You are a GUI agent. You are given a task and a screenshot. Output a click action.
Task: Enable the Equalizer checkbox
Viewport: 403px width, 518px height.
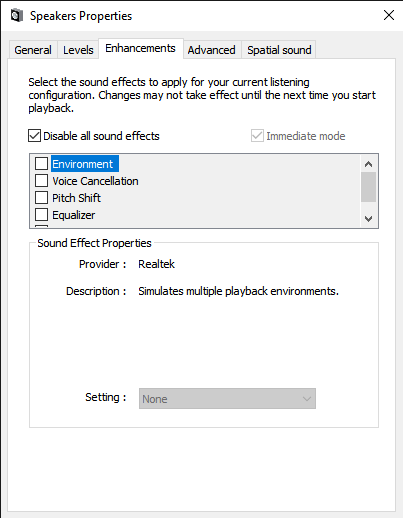click(x=41, y=215)
